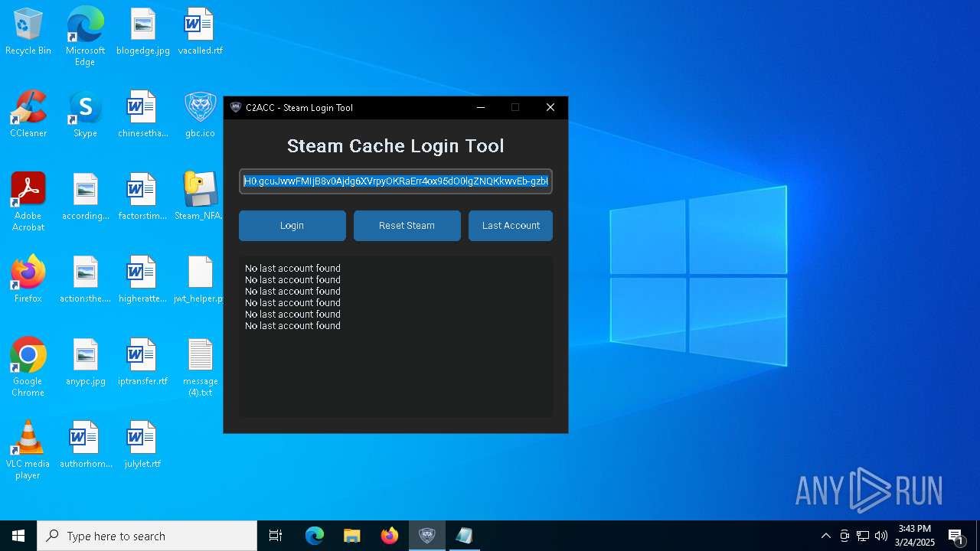Screen dimensions: 980x551
Task: Select the higheratte... document icon
Action: (x=143, y=280)
